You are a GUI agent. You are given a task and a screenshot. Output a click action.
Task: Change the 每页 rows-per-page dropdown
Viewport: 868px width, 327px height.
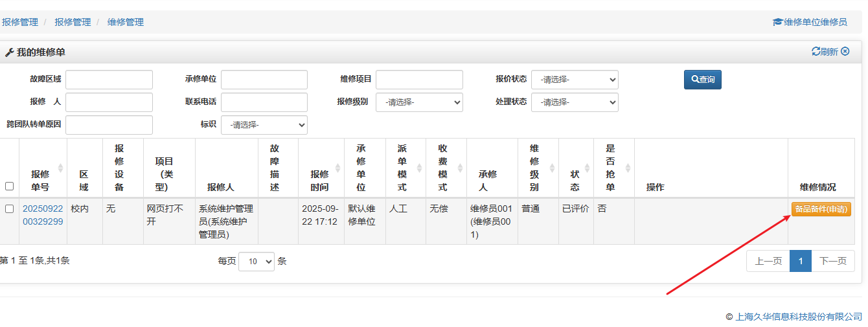click(257, 262)
